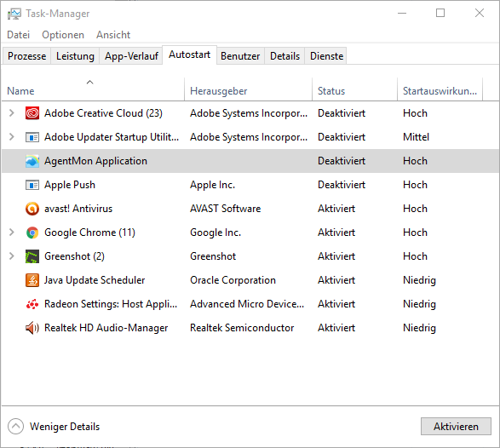The height and width of the screenshot is (448, 500).
Task: Click the Adobe Updater Startup Utility icon
Action: click(x=32, y=137)
